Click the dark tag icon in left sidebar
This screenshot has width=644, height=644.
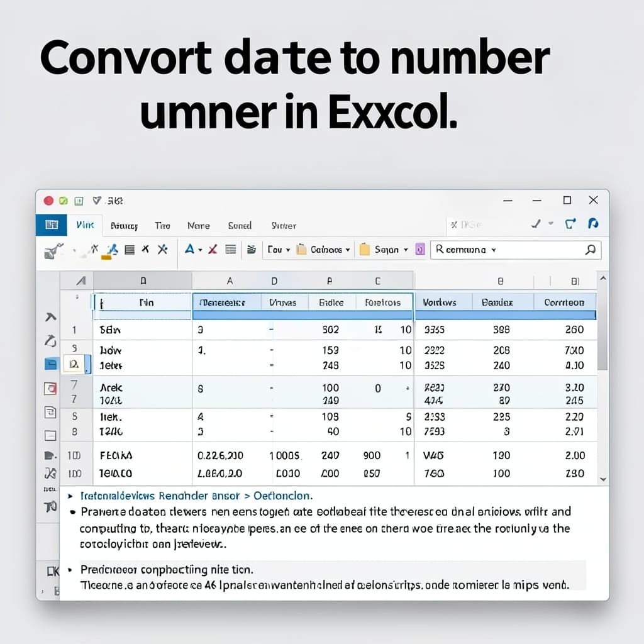(50, 455)
